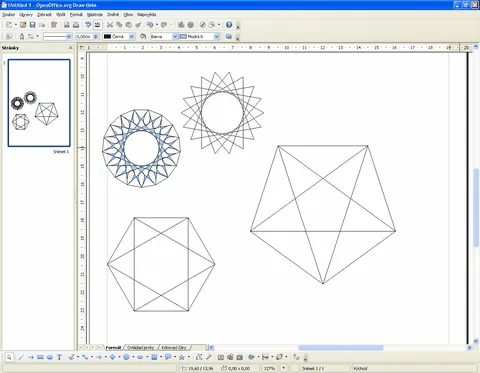Screen dimensions: 480x373
Task: Expand the callouts dropdown arrow
Action: coord(175,357)
